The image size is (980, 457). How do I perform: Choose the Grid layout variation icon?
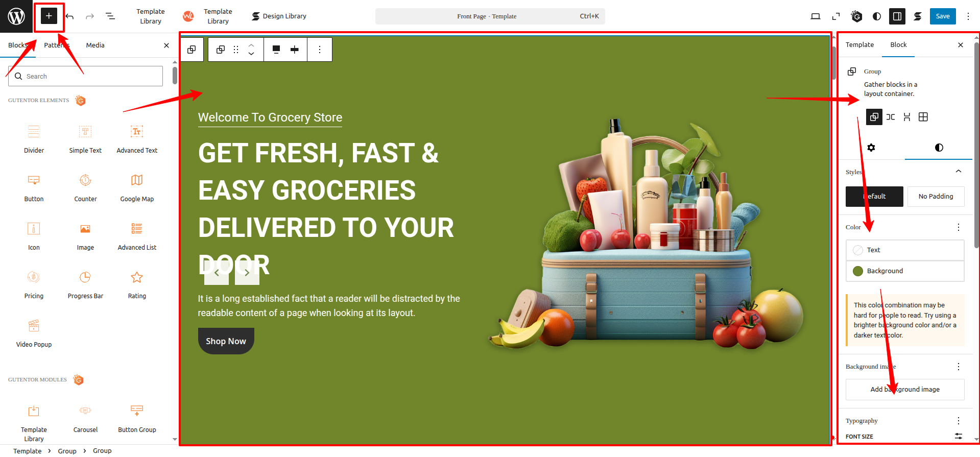[x=923, y=117]
